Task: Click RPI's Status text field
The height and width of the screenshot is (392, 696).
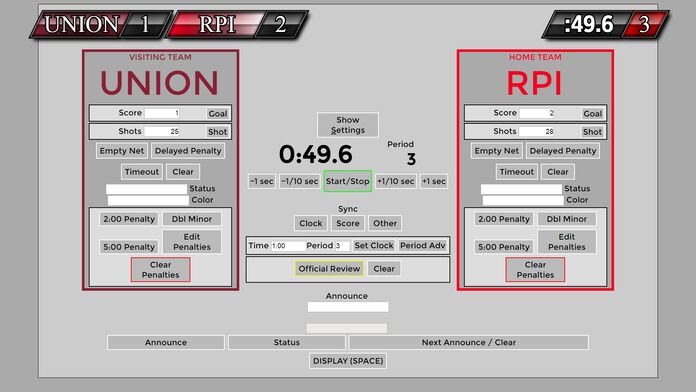Action: click(521, 189)
